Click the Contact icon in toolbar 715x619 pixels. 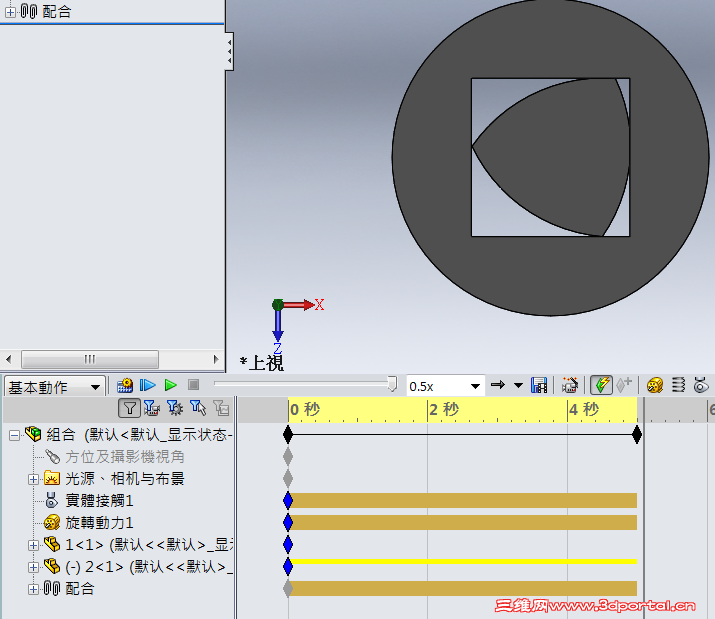click(x=701, y=385)
